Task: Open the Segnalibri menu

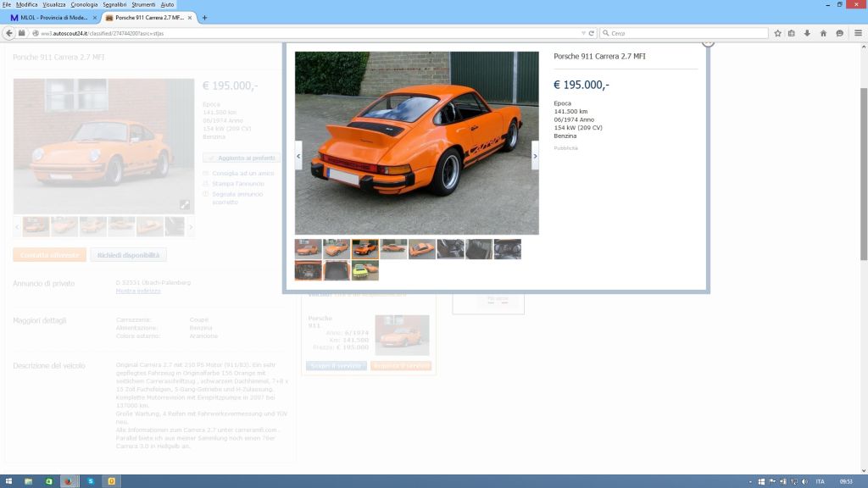Action: [x=114, y=4]
